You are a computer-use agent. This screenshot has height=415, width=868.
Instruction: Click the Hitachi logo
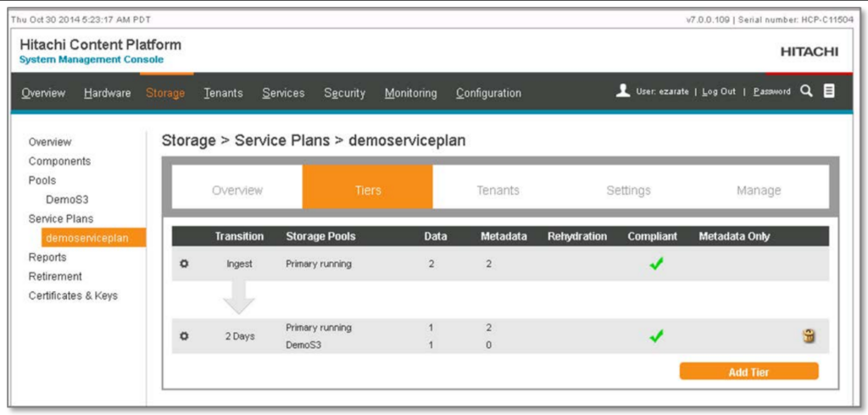pyautogui.click(x=810, y=52)
